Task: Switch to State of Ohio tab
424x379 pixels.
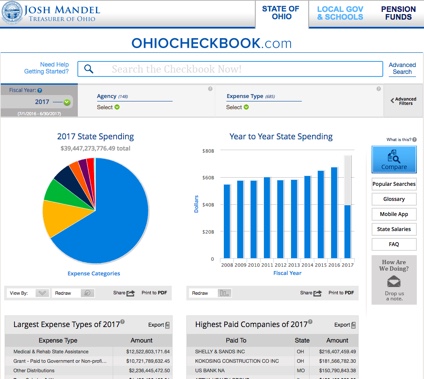Action: coord(281,13)
